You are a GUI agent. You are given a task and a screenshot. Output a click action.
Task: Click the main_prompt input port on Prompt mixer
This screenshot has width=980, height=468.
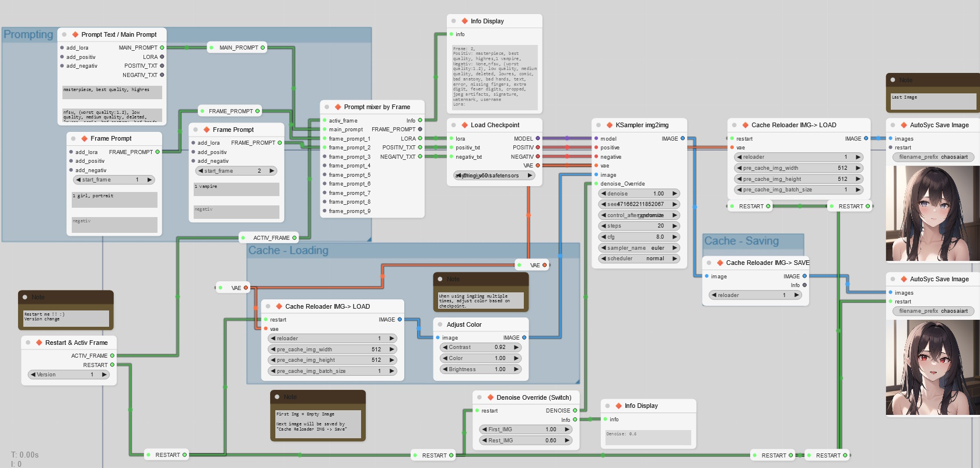coord(324,130)
